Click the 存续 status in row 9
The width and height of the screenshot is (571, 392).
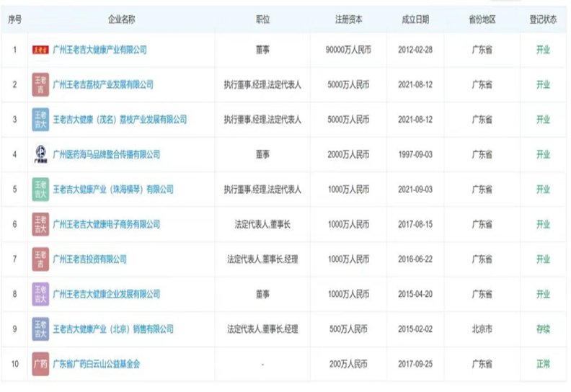click(543, 329)
